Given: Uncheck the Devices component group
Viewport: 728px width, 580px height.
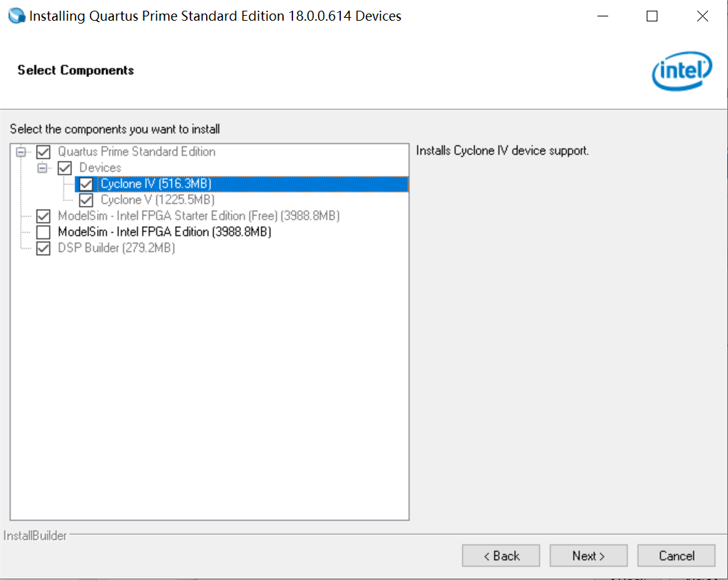Looking at the screenshot, I should tap(65, 168).
